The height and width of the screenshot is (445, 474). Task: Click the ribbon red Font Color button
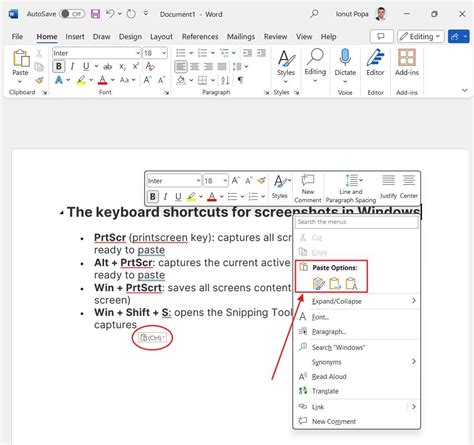point(103,80)
